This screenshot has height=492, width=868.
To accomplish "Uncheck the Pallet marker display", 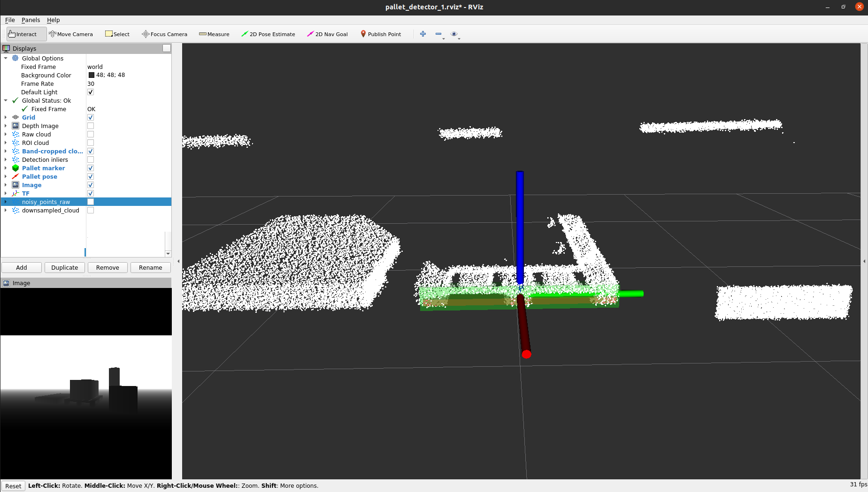I will tap(91, 168).
